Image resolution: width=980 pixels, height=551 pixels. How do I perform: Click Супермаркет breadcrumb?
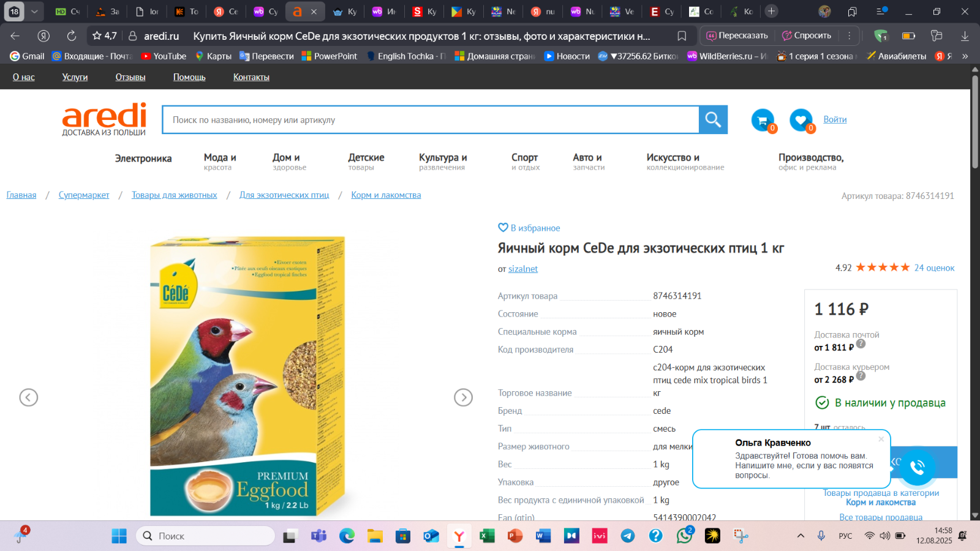click(x=84, y=195)
